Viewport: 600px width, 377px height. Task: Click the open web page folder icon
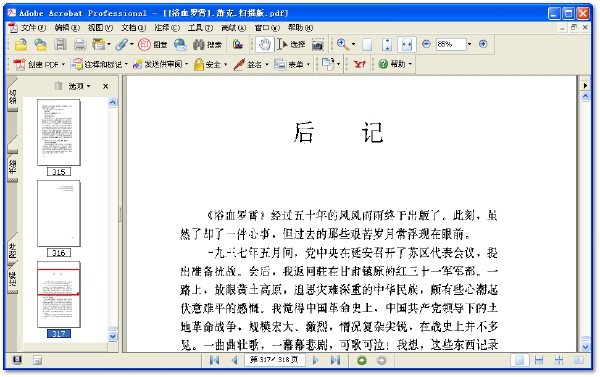pos(40,45)
